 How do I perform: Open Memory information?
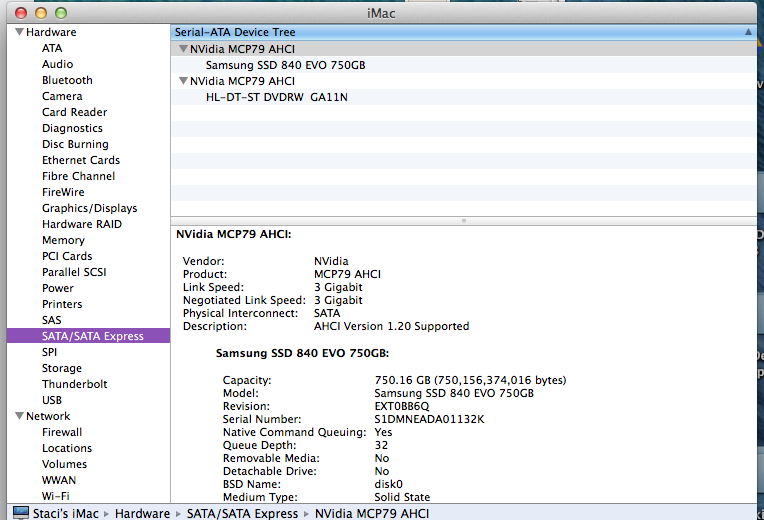tap(63, 240)
